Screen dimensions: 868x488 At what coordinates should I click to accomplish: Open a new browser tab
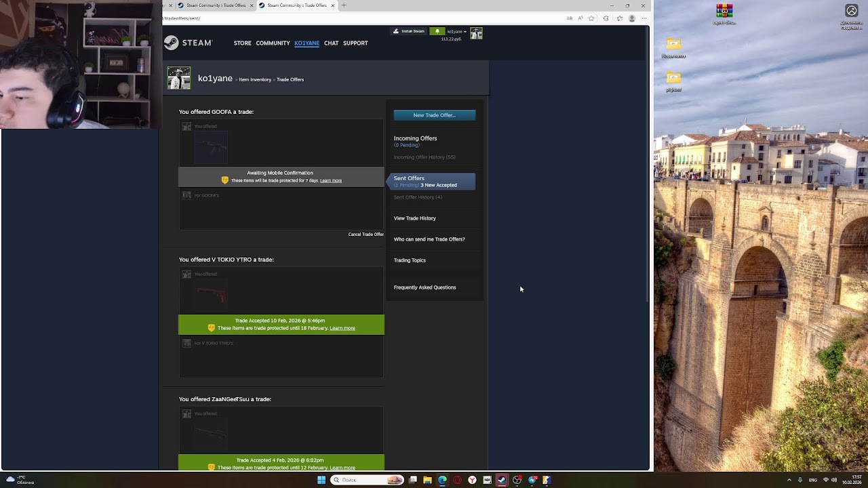[x=344, y=5]
